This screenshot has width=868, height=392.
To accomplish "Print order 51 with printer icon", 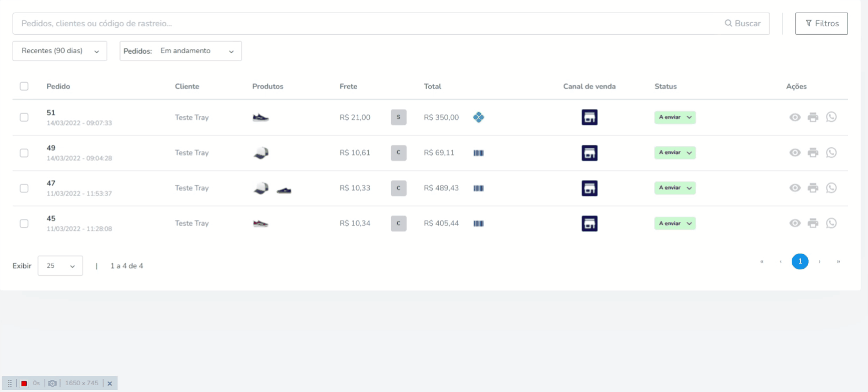I will pos(813,117).
